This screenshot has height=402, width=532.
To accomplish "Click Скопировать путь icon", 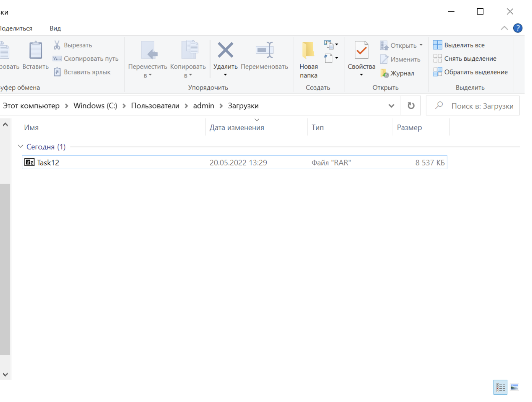I will 57,59.
